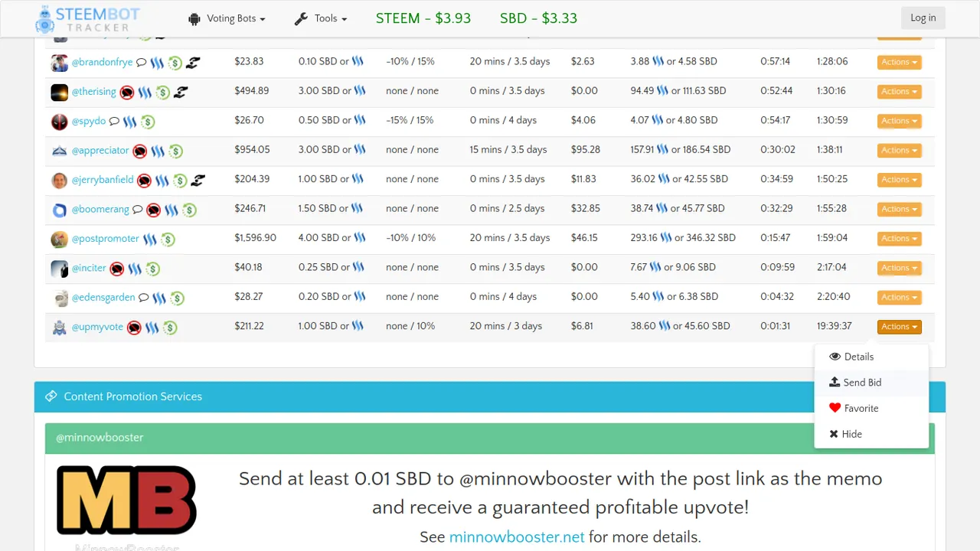Open the Actions dropdown for @jerrybanfield
The width and height of the screenshot is (980, 551).
click(899, 180)
